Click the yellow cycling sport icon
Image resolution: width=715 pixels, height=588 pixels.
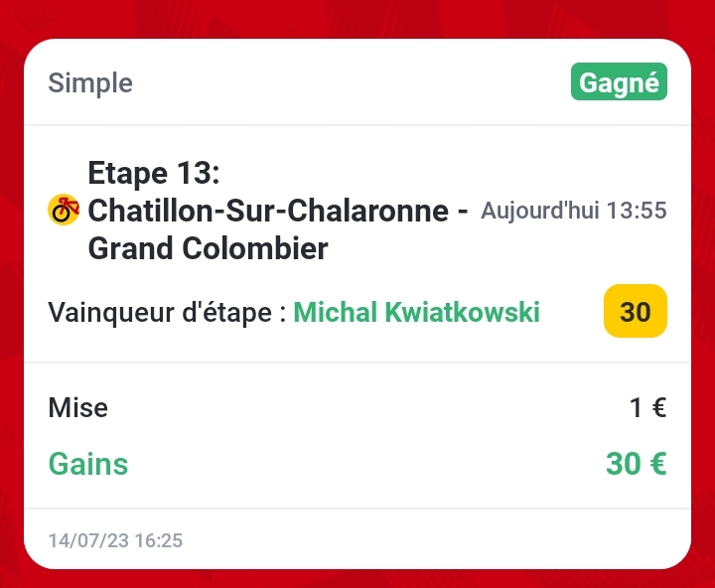coord(64,210)
